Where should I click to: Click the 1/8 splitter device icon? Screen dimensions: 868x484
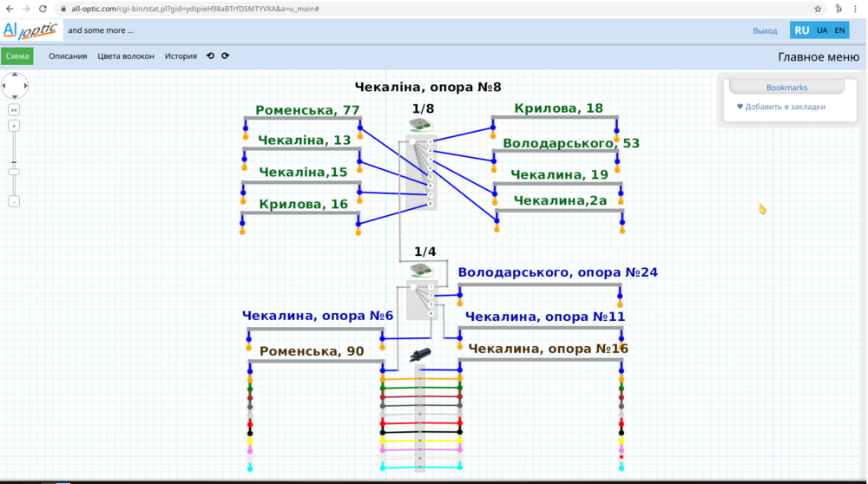coord(422,125)
